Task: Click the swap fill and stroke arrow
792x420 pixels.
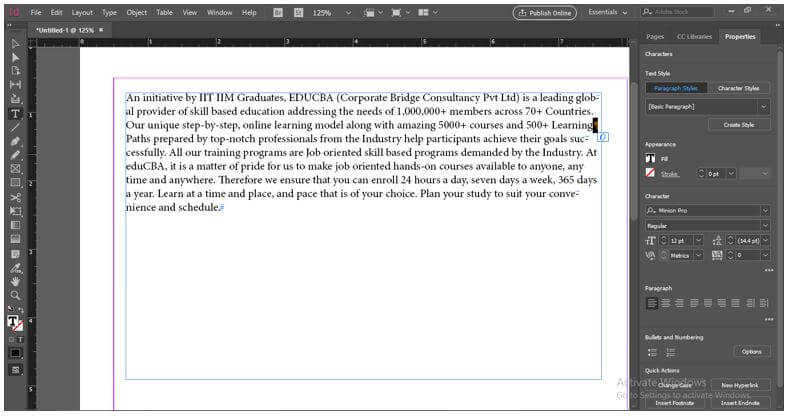Action: (x=21, y=309)
